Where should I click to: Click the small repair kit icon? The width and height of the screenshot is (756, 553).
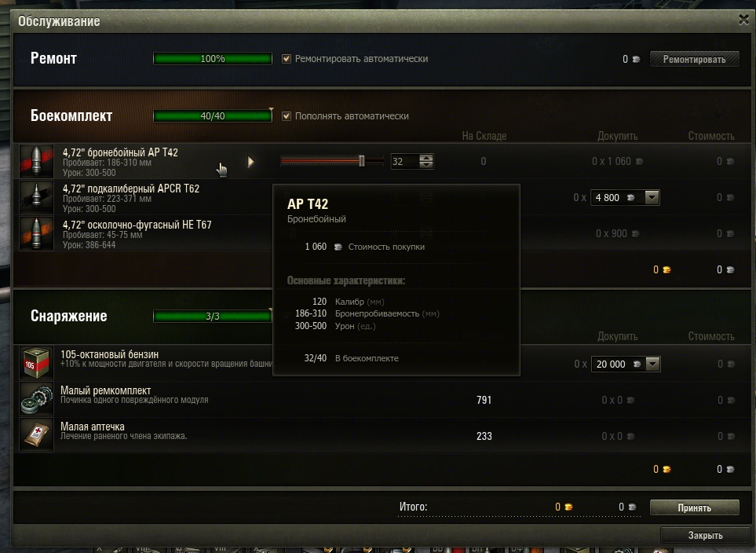coord(36,398)
